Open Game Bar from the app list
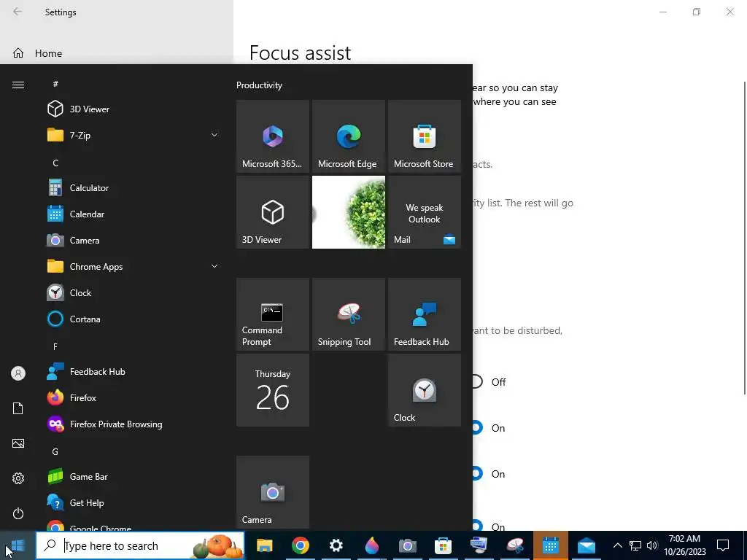The height and width of the screenshot is (560, 747). (x=133, y=477)
